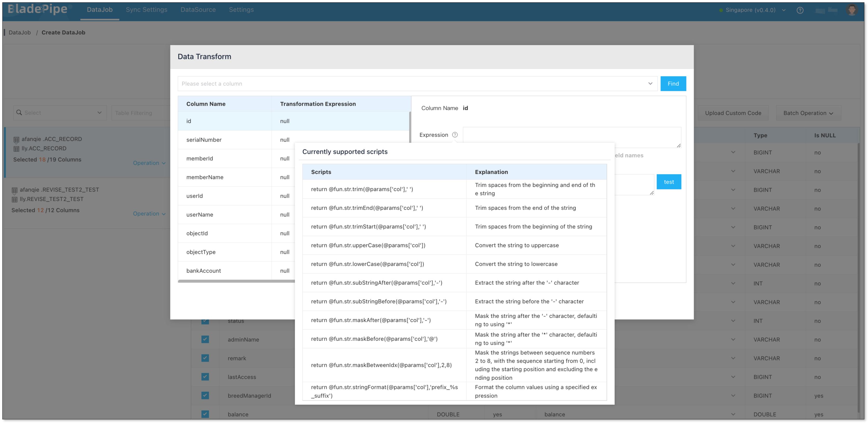Screen dimensions: 868x423
Task: Click the Expression help question-mark icon
Action: point(455,135)
